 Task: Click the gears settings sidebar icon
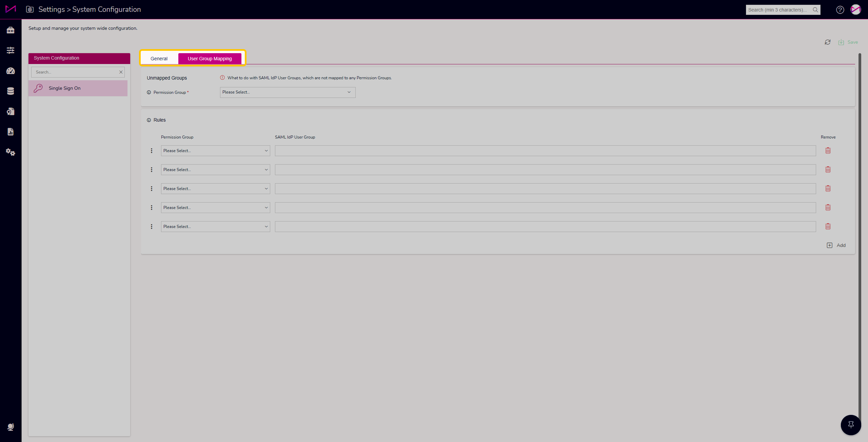click(x=11, y=152)
